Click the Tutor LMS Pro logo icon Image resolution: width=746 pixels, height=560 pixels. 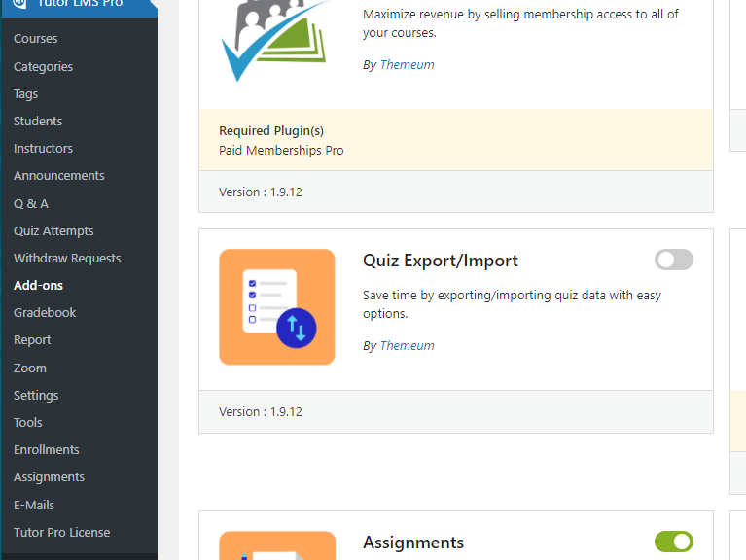pos(19,3)
